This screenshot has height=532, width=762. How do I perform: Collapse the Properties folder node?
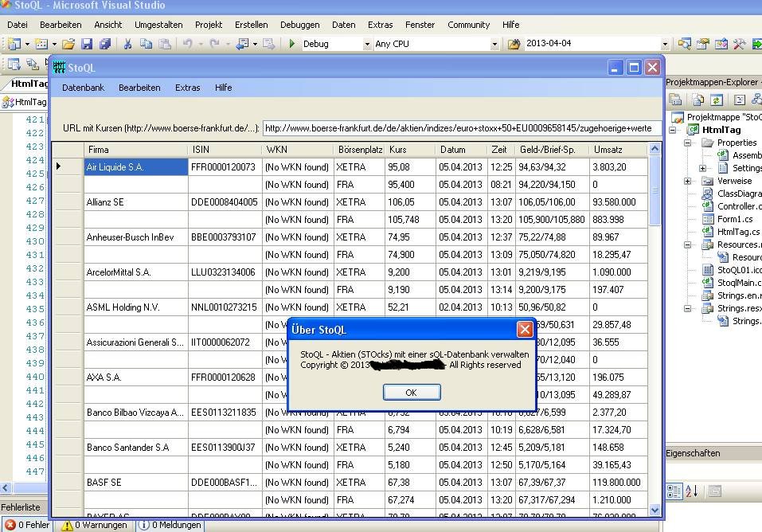687,143
